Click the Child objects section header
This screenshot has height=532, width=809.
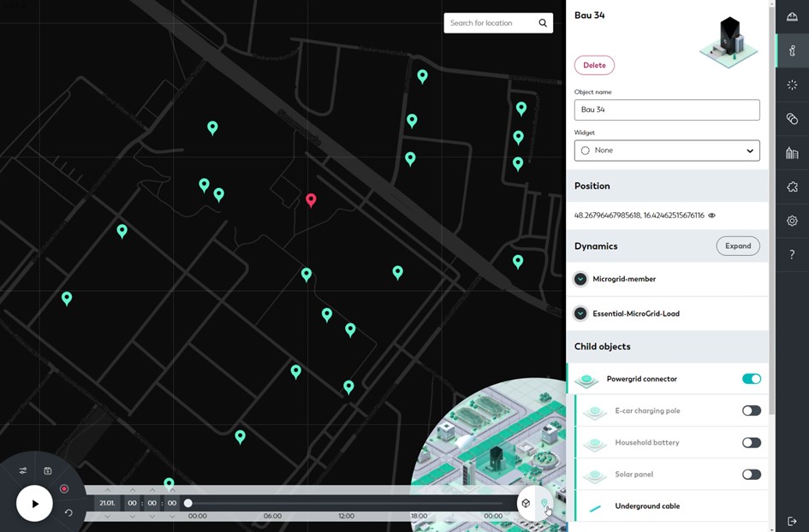[667, 346]
